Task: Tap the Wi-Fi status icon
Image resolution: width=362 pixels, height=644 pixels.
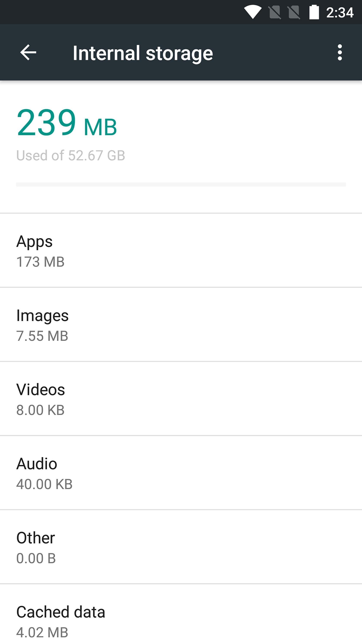Action: [253, 12]
